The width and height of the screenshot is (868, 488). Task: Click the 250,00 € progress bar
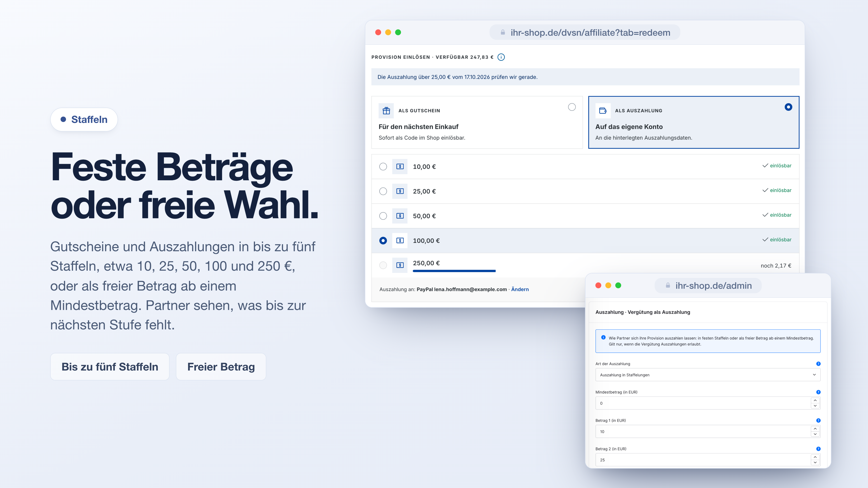tap(454, 271)
